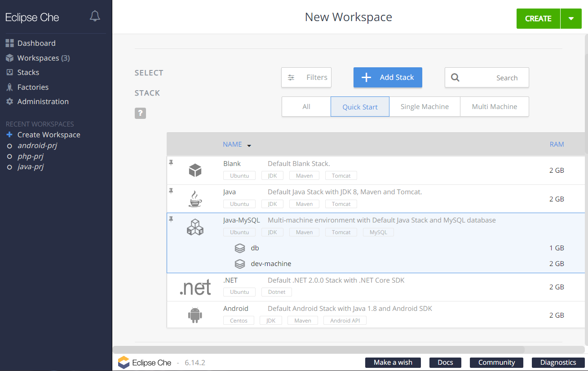The image size is (588, 371).
Task: Click the stack Search input field
Action: 487,77
